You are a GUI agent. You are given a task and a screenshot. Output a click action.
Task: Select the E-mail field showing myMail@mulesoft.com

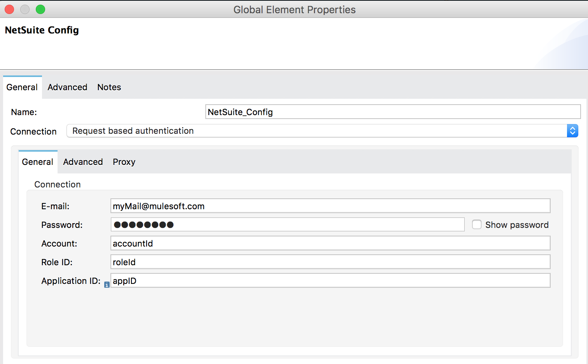tap(331, 206)
